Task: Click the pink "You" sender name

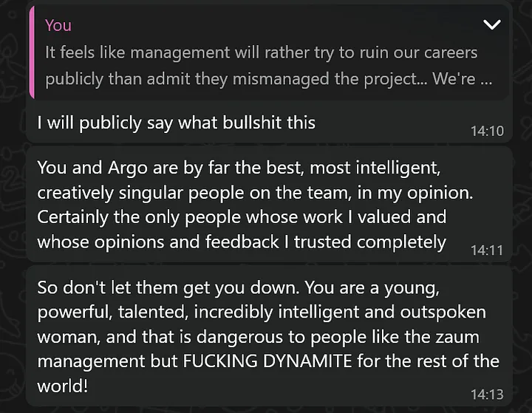Action: click(58, 25)
